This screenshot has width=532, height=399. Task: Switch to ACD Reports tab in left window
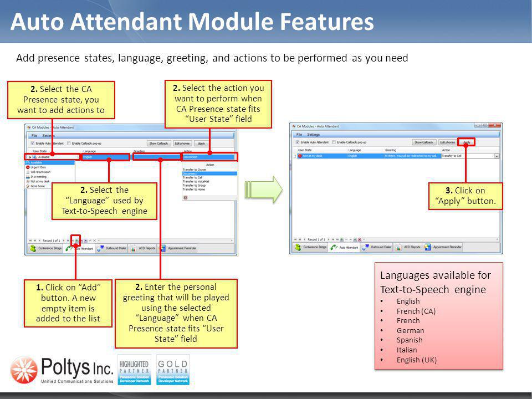click(144, 248)
